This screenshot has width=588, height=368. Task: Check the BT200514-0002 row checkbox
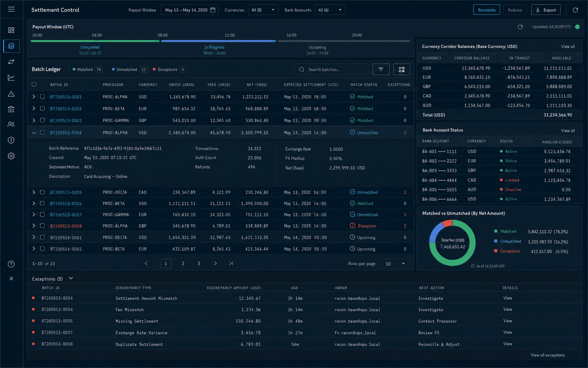tap(42, 249)
